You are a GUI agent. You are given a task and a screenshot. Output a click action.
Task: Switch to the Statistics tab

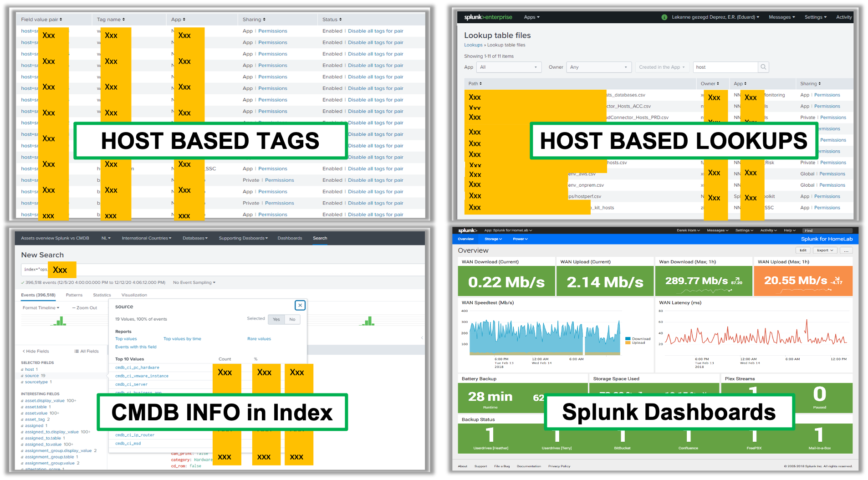[102, 295]
